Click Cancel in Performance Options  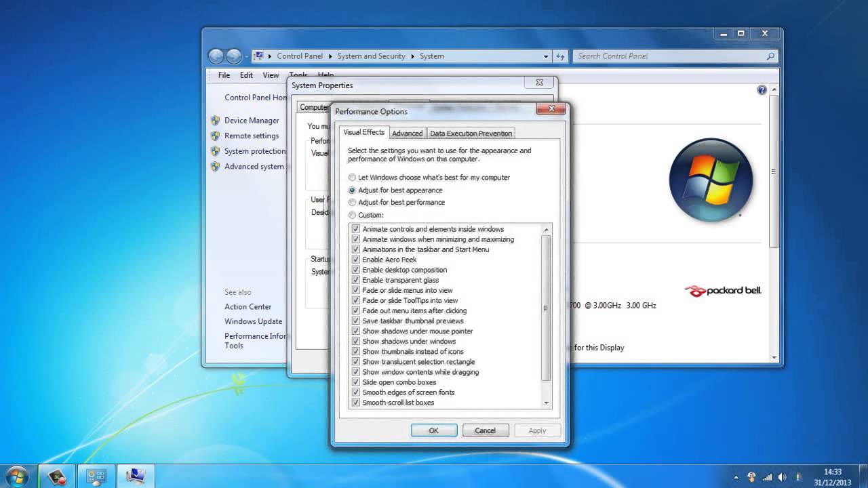pyautogui.click(x=485, y=430)
